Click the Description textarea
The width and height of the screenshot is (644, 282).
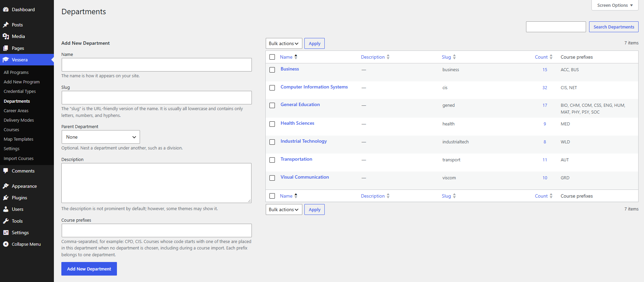point(157,183)
